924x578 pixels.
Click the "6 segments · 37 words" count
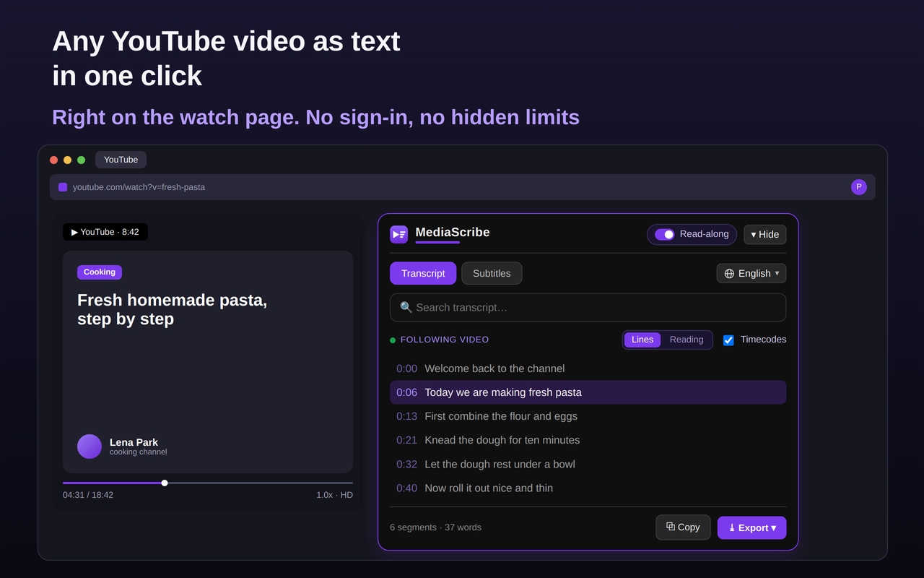(435, 527)
